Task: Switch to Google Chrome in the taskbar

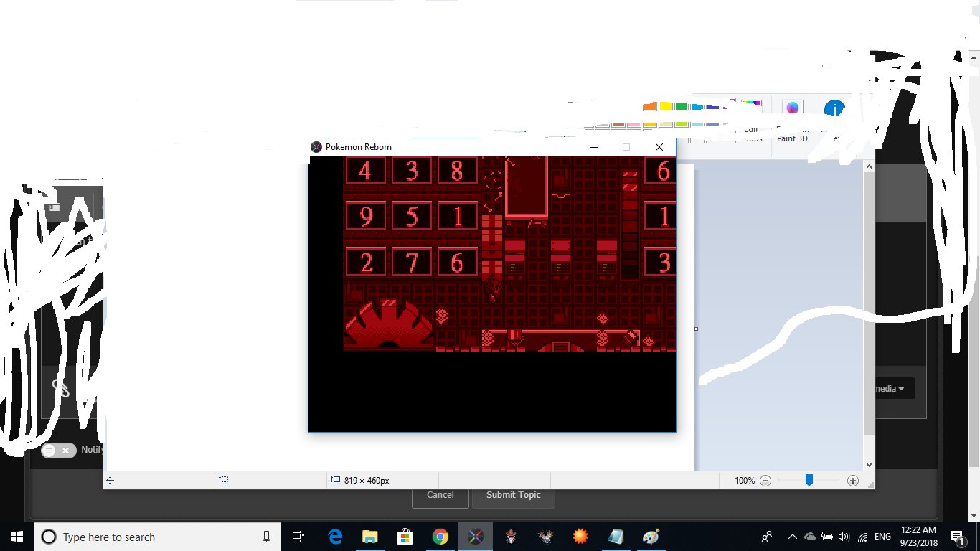Action: click(440, 537)
